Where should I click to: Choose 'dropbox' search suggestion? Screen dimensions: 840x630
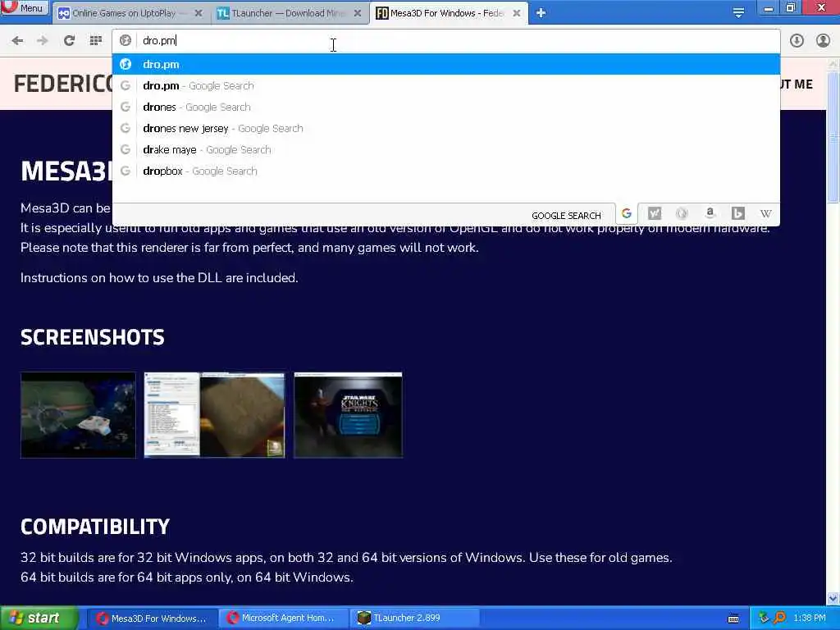(x=445, y=171)
